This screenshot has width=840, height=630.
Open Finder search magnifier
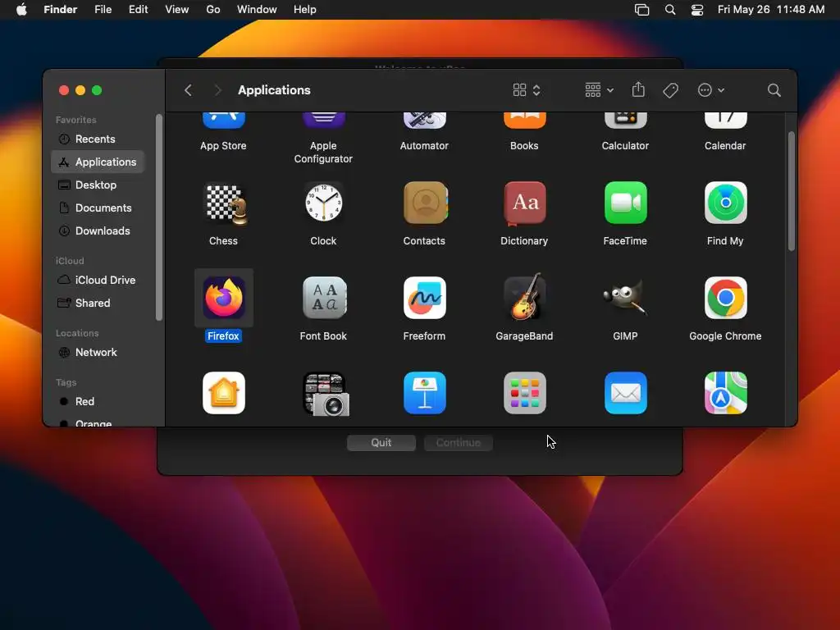point(774,90)
